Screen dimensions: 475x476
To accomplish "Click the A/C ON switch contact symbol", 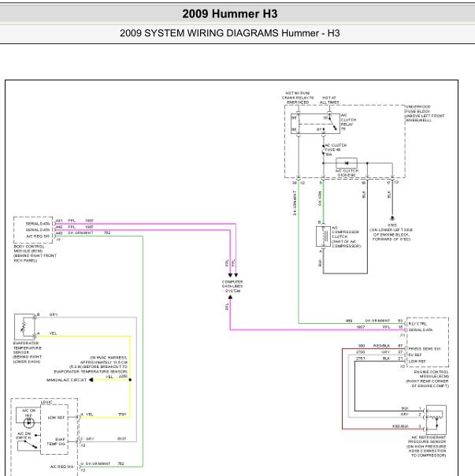I will pos(28,445).
